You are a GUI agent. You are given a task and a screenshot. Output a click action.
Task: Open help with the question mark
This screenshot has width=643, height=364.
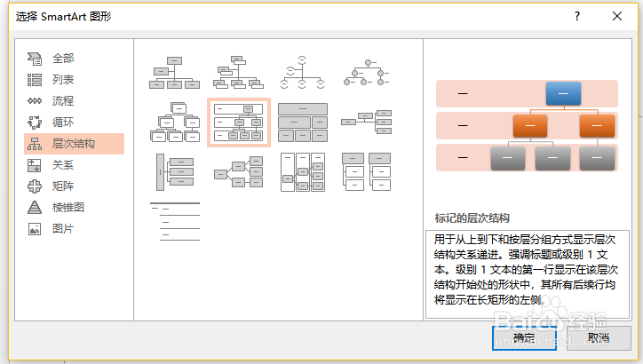[x=577, y=16]
